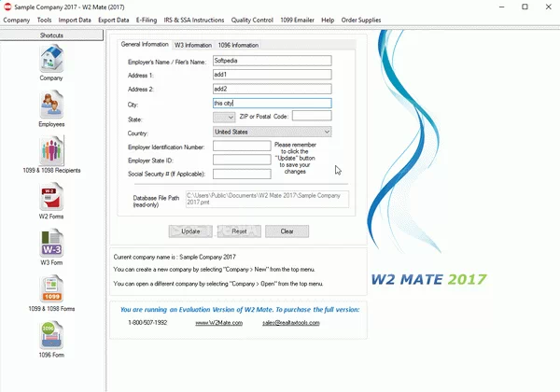Viewport: 560px width, 392px height.
Task: Click the phone number 1-800-507-1992
Action: pyautogui.click(x=147, y=323)
